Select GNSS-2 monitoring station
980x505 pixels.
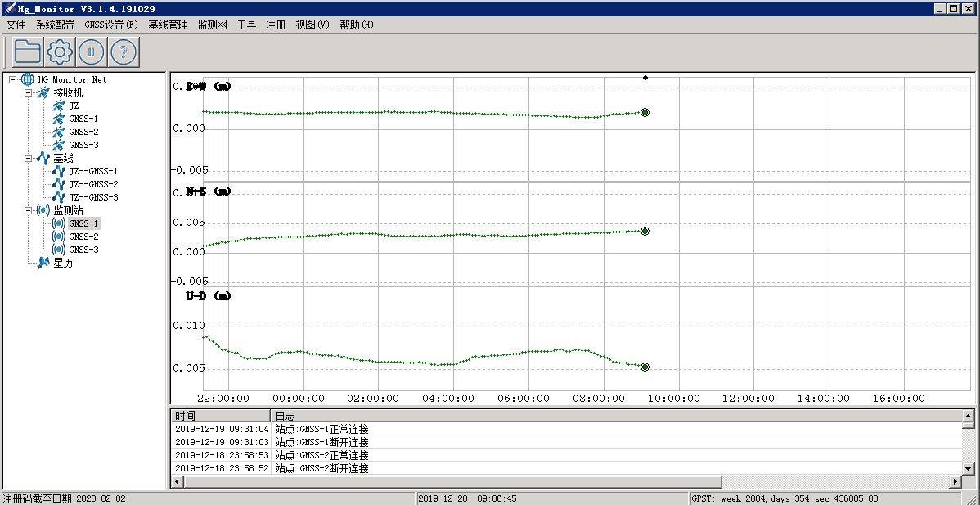(x=83, y=237)
